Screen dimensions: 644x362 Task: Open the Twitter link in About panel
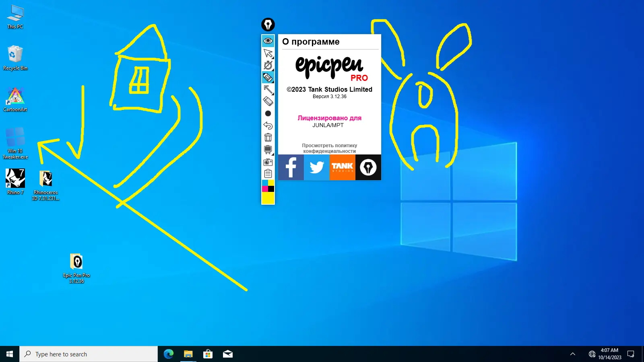317,167
